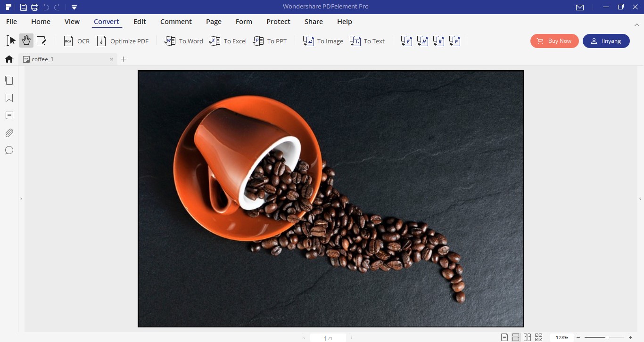
Task: Expand the right side panel arrow
Action: 640,199
